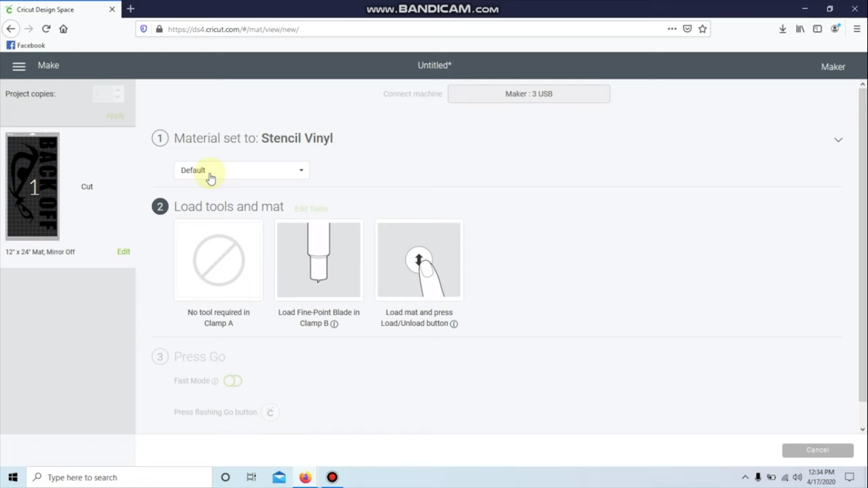Enable Fast Mode
The height and width of the screenshot is (488, 868).
pyautogui.click(x=233, y=380)
